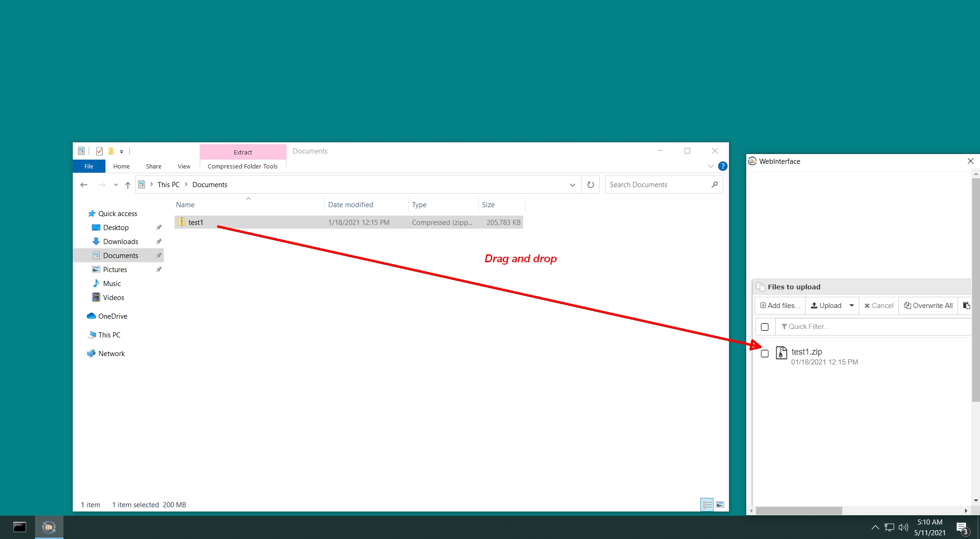
Task: Open the Compressed Folder Tools tab
Action: pyautogui.click(x=243, y=166)
